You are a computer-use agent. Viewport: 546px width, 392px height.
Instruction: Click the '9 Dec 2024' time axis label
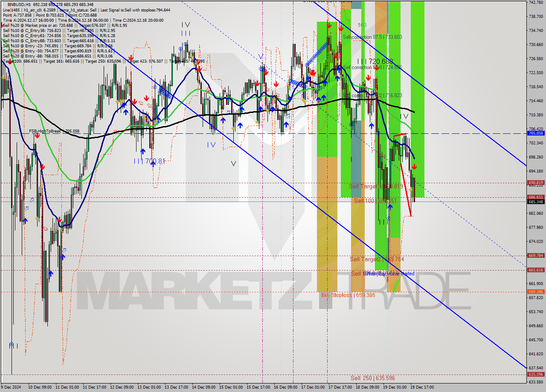(12, 387)
